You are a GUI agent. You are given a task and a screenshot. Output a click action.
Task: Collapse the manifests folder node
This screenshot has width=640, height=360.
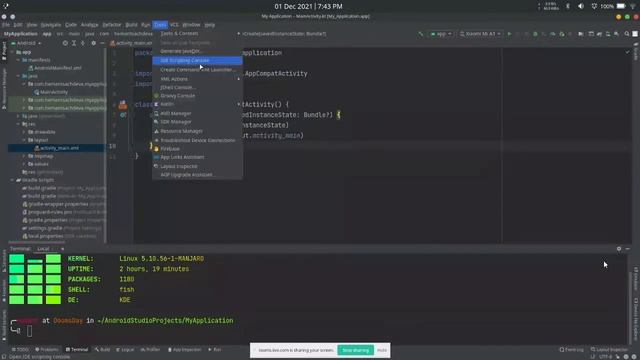click(x=18, y=60)
